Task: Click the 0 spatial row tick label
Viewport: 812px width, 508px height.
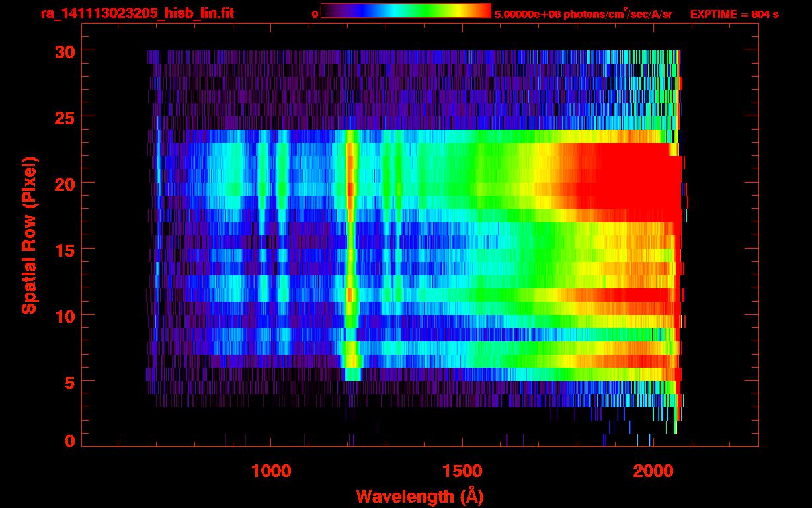Action: click(70, 441)
